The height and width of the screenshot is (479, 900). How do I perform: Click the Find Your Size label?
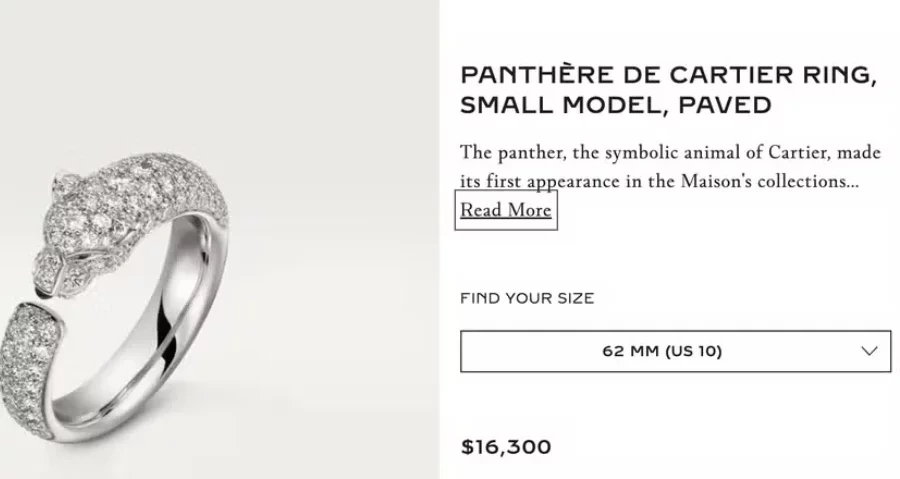(527, 298)
